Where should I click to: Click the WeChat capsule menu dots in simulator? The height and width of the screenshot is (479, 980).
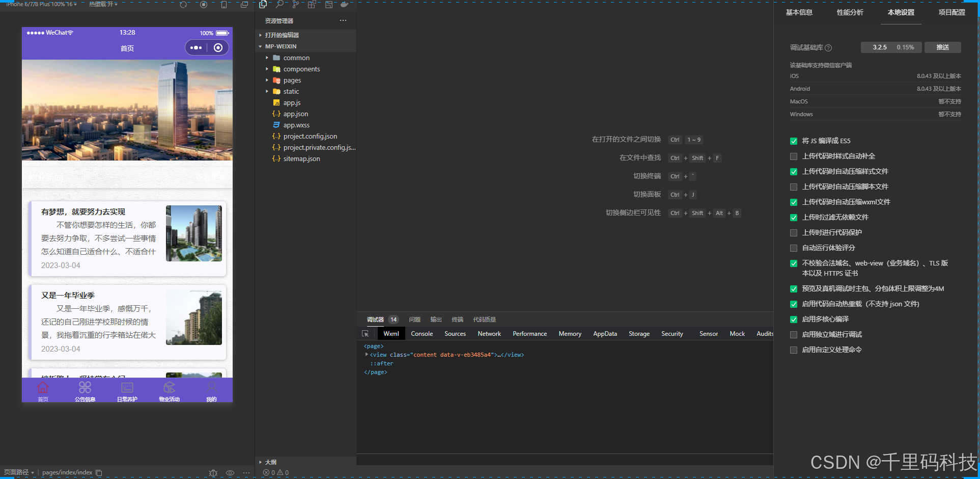pos(196,48)
